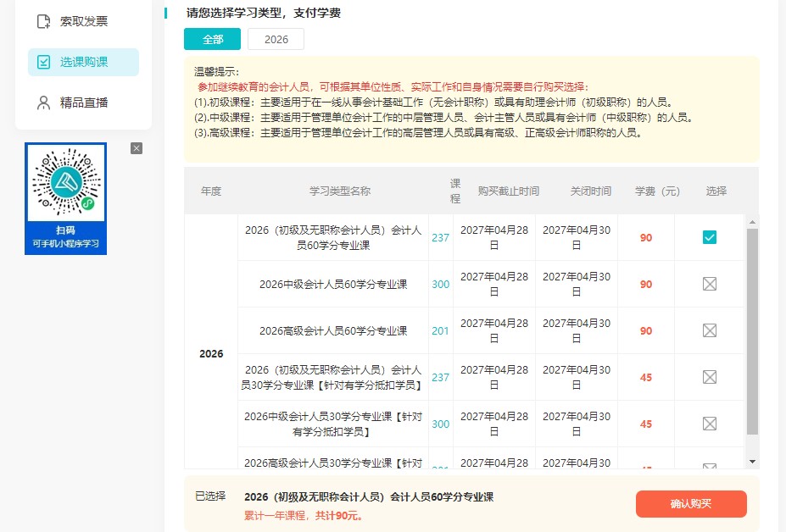
Task: Select the 2026高级会计人员60学分专业课 checkbox
Action: 710,330
